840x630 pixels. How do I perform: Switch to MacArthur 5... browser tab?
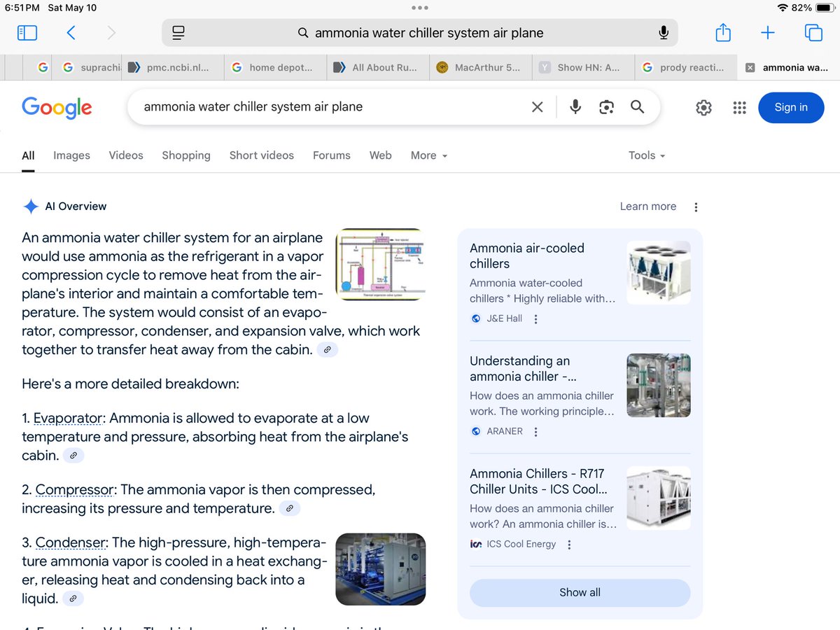pos(481,68)
